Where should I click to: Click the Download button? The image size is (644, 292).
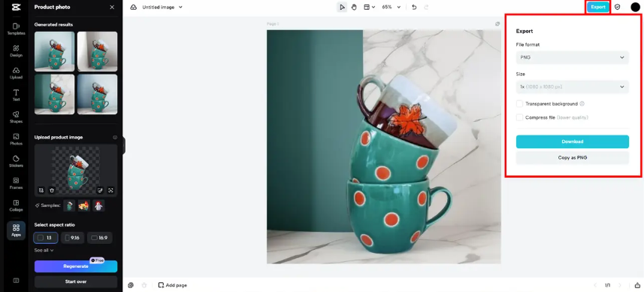coord(572,141)
